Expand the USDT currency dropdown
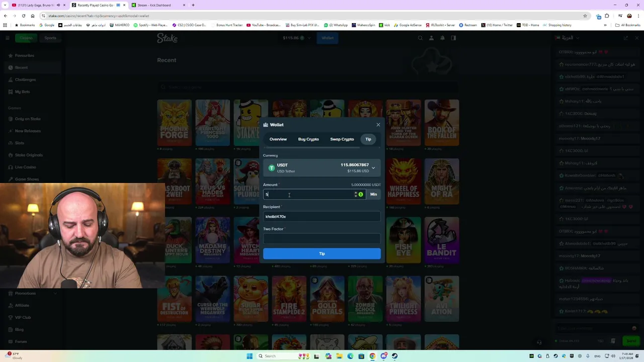 [x=322, y=168]
